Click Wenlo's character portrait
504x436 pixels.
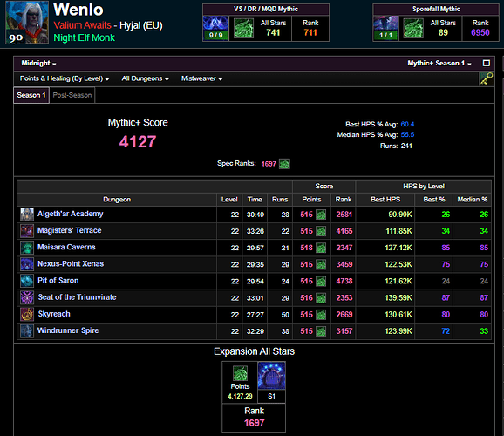coord(27,22)
